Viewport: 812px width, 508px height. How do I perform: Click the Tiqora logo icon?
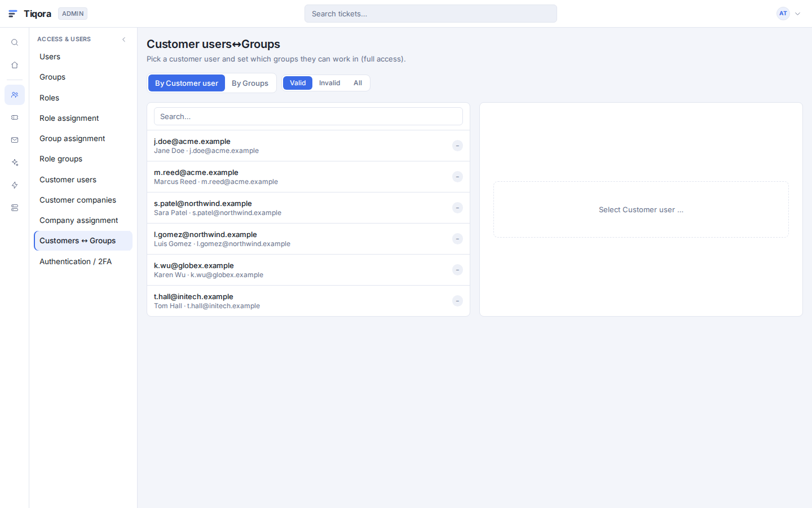point(12,14)
